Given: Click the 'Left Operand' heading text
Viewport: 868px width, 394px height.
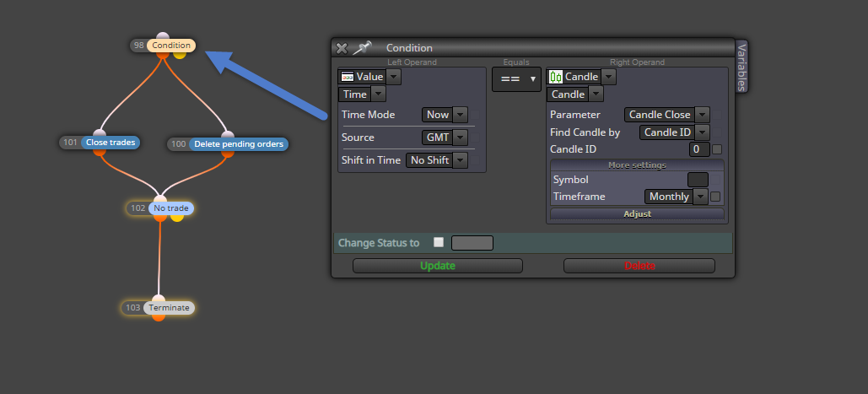Looking at the screenshot, I should point(412,62).
